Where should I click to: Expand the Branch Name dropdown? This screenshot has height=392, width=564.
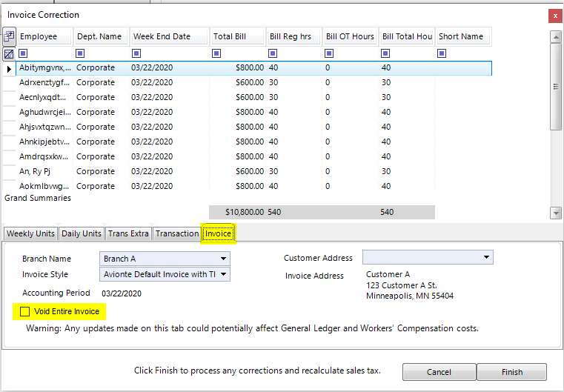point(223,259)
